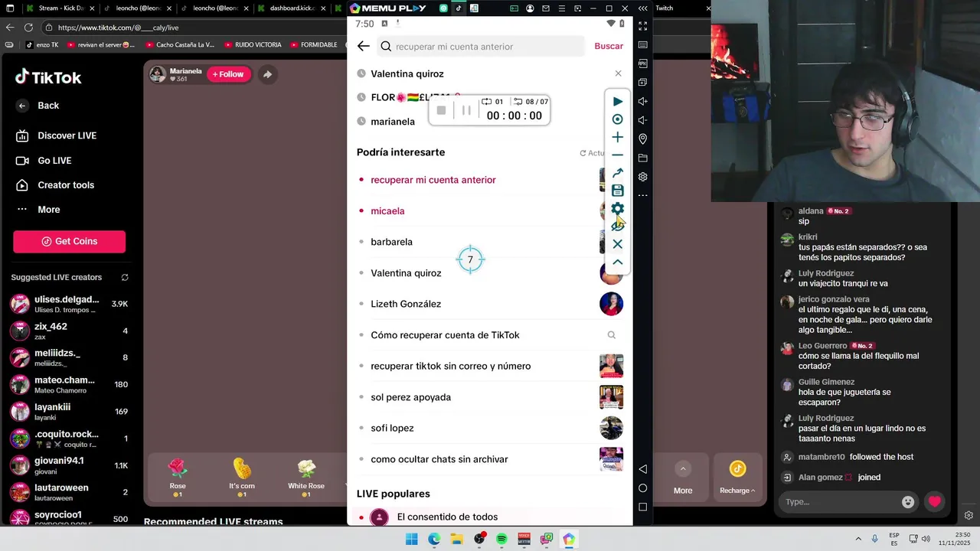Open Lizeth González profile thumbnail
The image size is (980, 551).
click(611, 304)
